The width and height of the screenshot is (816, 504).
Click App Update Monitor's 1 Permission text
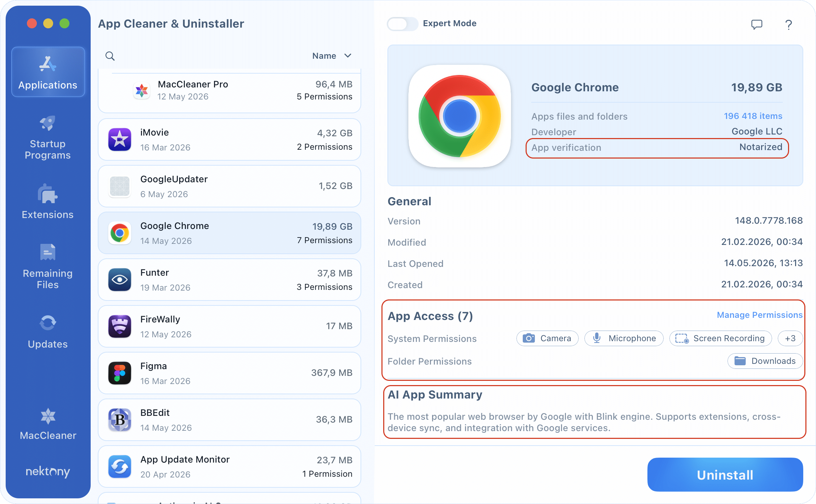coord(327,474)
